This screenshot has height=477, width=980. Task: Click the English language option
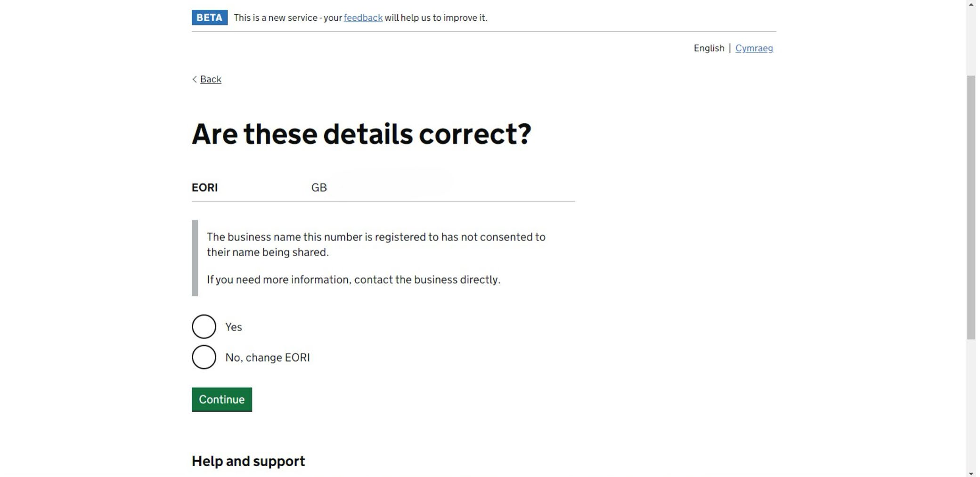click(x=709, y=49)
